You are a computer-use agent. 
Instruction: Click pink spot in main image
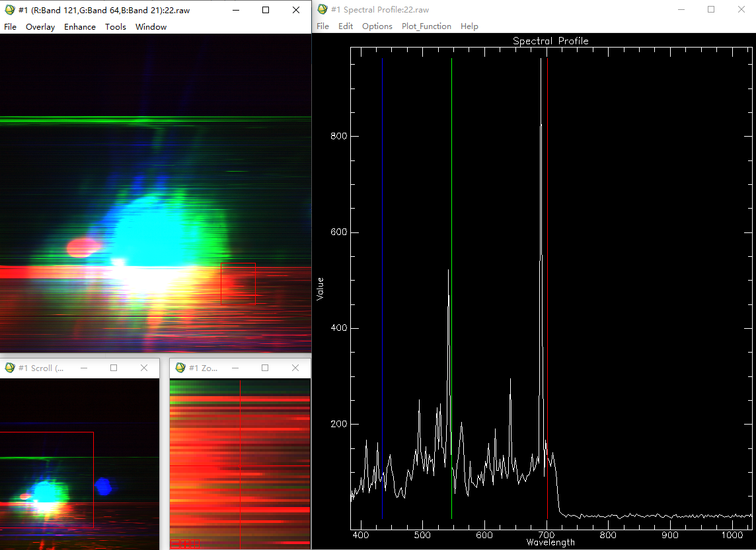coord(83,247)
